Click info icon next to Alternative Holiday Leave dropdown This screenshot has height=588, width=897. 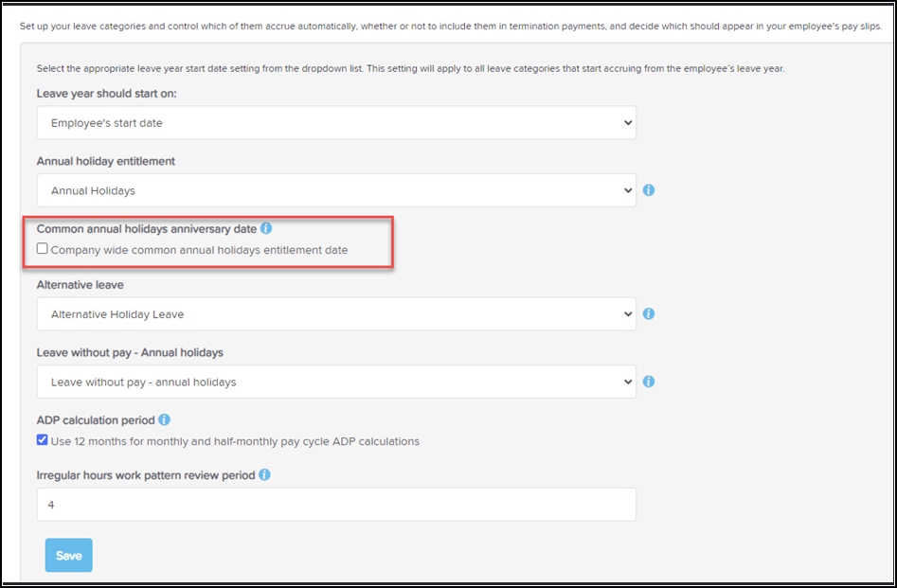click(649, 313)
